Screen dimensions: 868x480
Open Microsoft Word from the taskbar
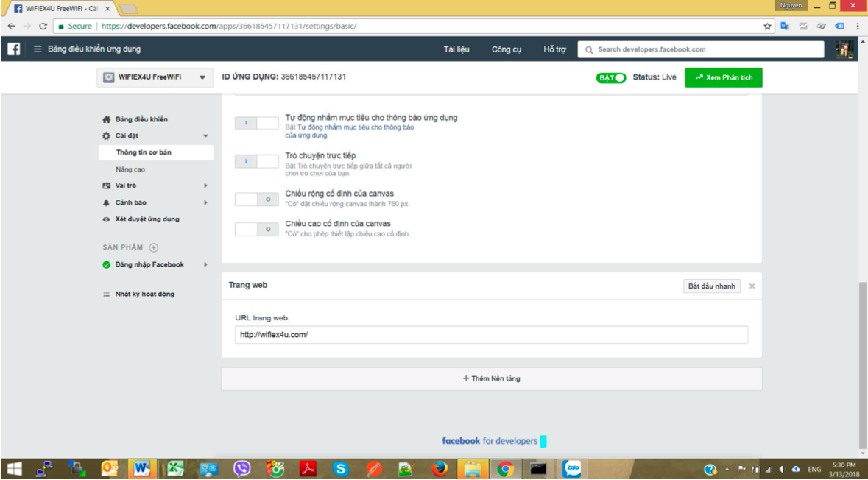point(142,470)
